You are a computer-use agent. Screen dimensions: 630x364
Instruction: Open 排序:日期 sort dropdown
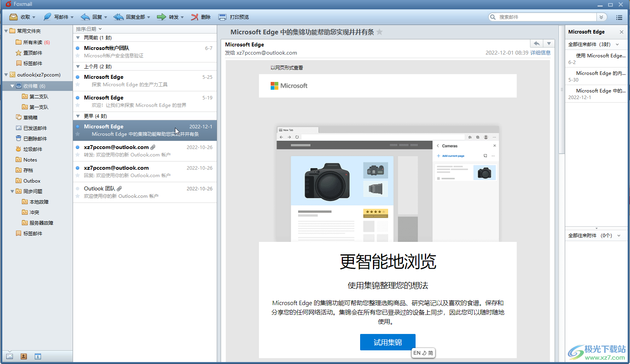point(89,29)
